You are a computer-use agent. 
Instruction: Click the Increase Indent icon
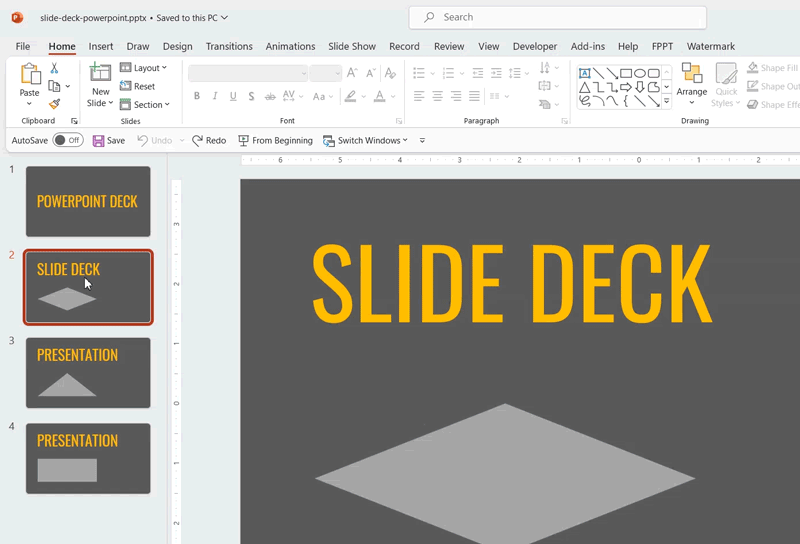click(496, 73)
